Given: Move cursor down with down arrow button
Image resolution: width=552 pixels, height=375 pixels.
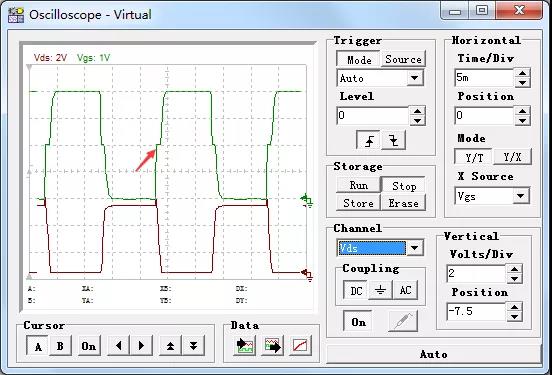Looking at the screenshot, I should [193, 346].
